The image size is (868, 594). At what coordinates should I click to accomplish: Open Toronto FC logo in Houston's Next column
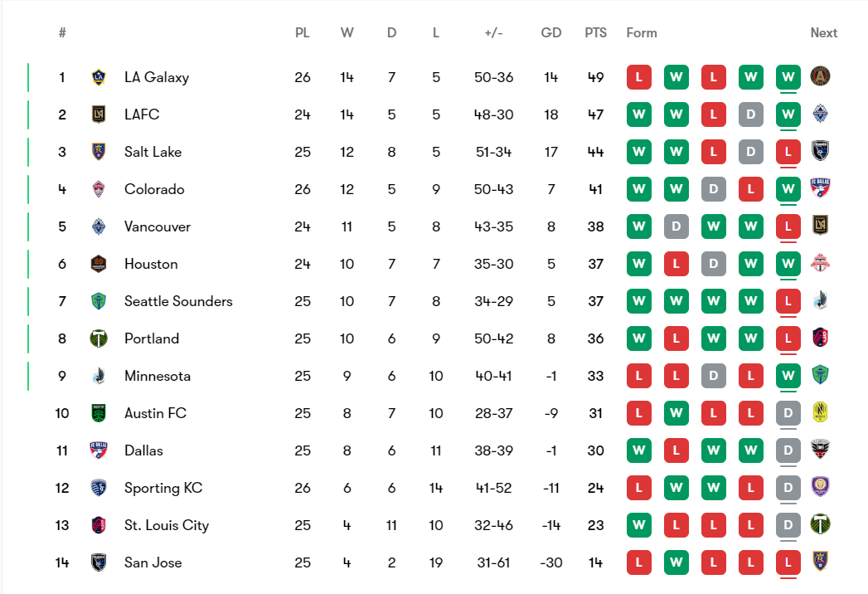pyautogui.click(x=820, y=264)
